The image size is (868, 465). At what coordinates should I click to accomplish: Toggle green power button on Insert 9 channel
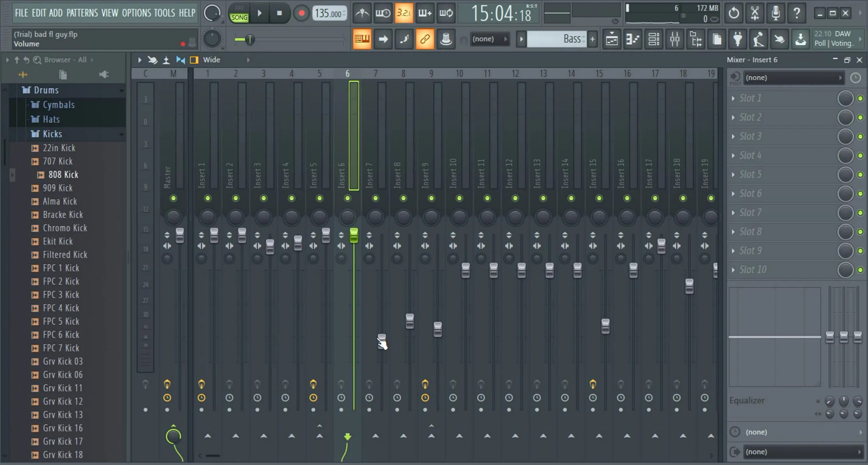click(431, 198)
